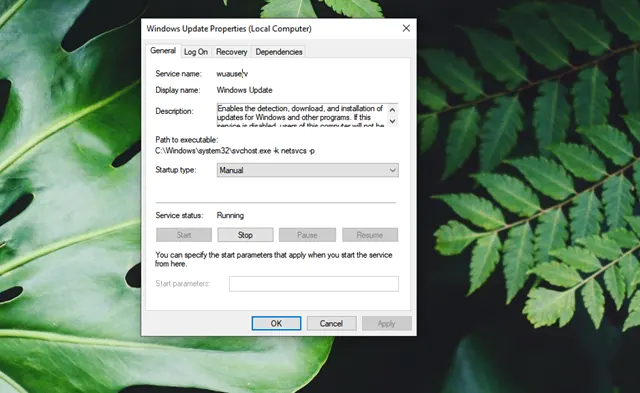640x393 pixels.
Task: Switch to the General tab
Action: tap(163, 51)
